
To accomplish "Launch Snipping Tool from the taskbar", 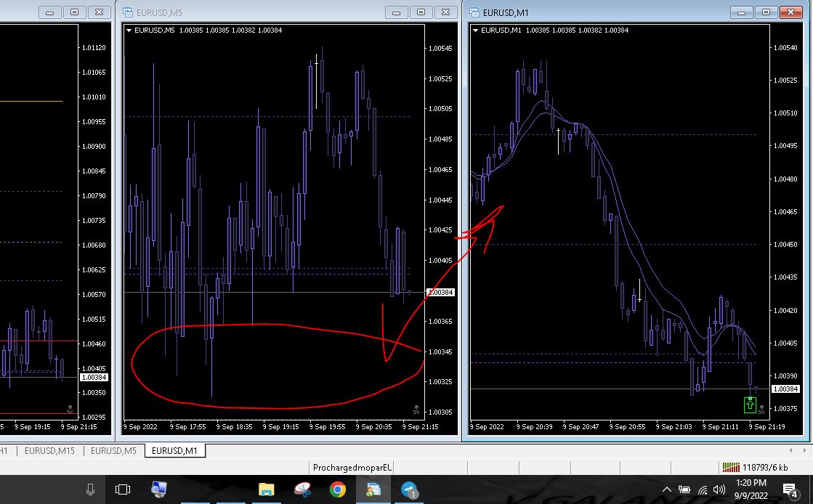I will pos(302,489).
